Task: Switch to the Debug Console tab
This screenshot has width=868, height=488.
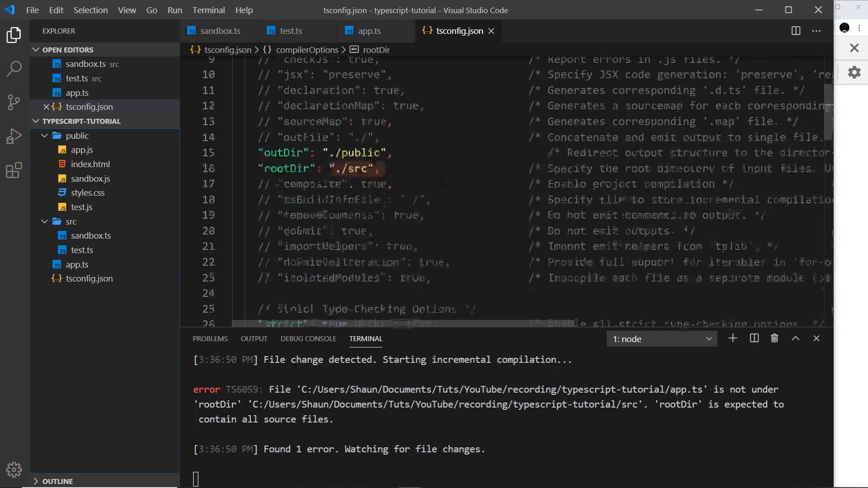Action: (x=308, y=338)
